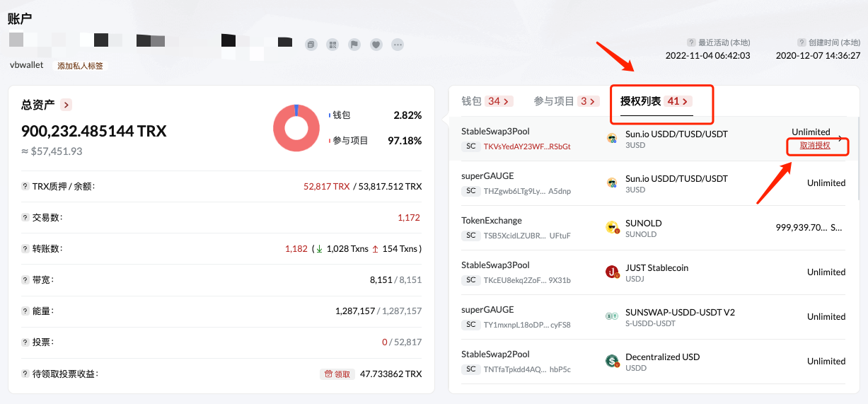
Task: Open contract address TKcEU8ekq2ZoF...9X31b
Action: point(527,280)
